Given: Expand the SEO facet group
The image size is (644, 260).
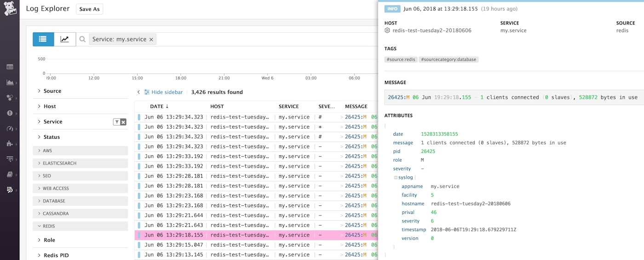Looking at the screenshot, I should (x=80, y=176).
